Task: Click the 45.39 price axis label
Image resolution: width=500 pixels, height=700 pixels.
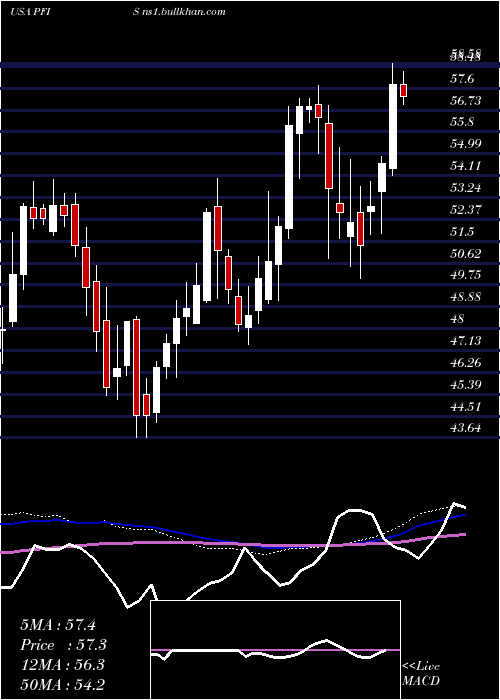Action: click(x=466, y=384)
